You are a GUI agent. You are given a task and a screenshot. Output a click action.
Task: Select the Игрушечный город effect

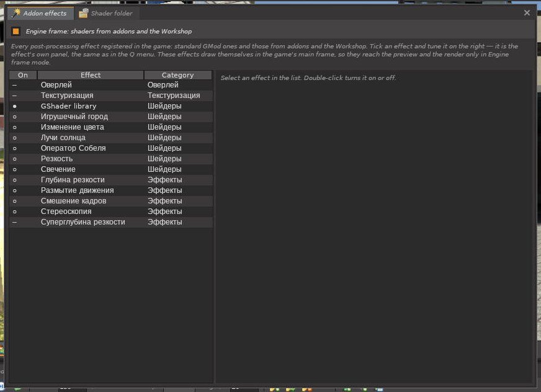point(111,117)
